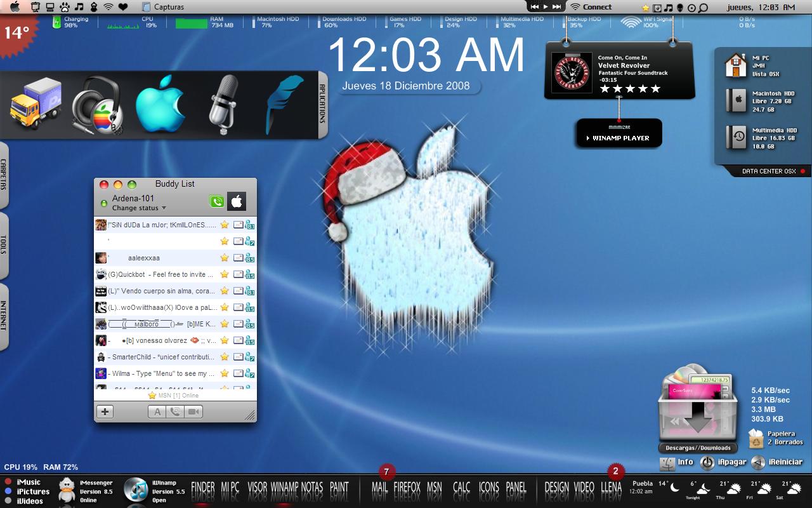Open Macintosh HDD drive icon

[736, 101]
